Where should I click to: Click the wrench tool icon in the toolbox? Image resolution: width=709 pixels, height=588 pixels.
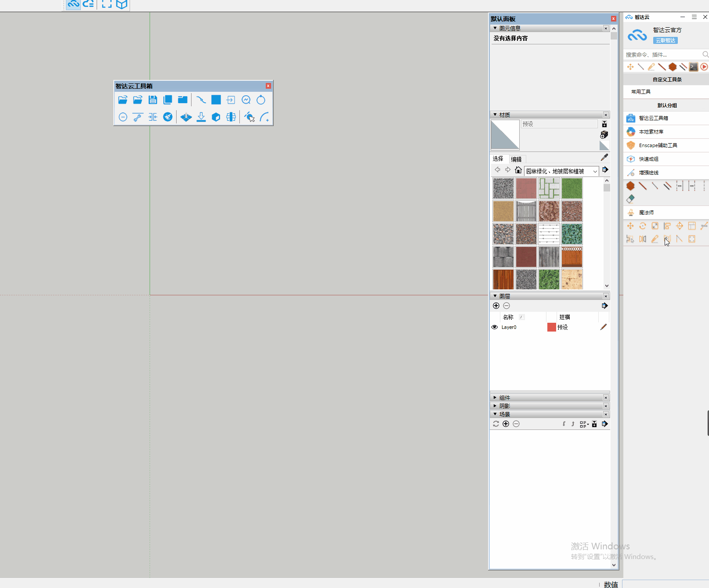coord(138,117)
